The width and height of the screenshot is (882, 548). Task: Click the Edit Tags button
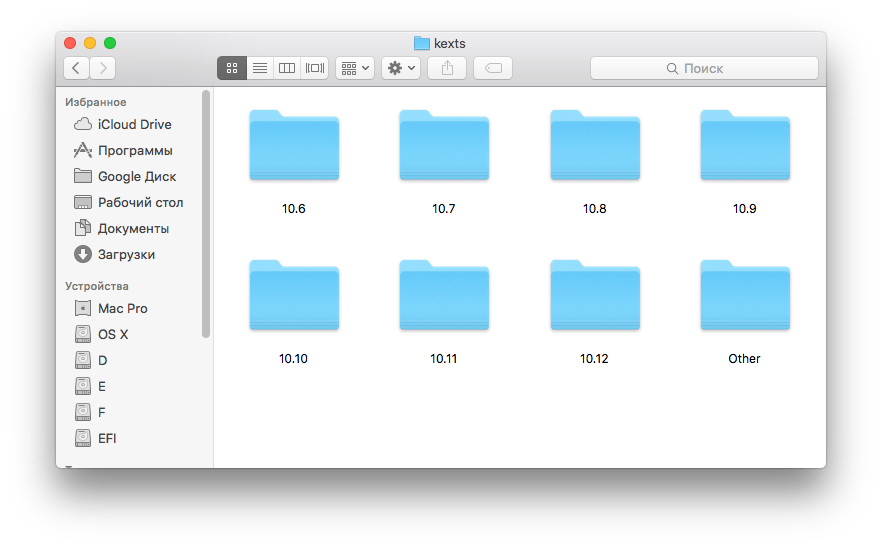tap(493, 68)
